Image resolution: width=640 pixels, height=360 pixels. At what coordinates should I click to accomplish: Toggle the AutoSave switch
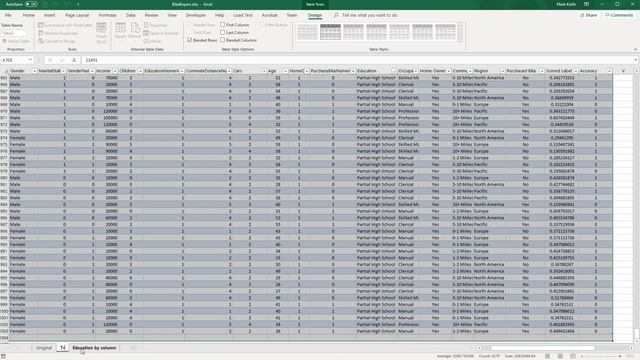point(31,4)
